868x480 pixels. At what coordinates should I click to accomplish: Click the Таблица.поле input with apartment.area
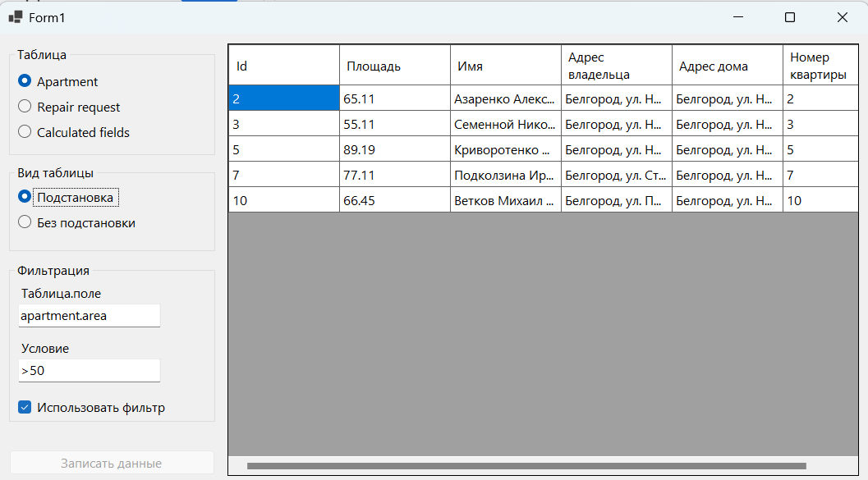point(90,316)
